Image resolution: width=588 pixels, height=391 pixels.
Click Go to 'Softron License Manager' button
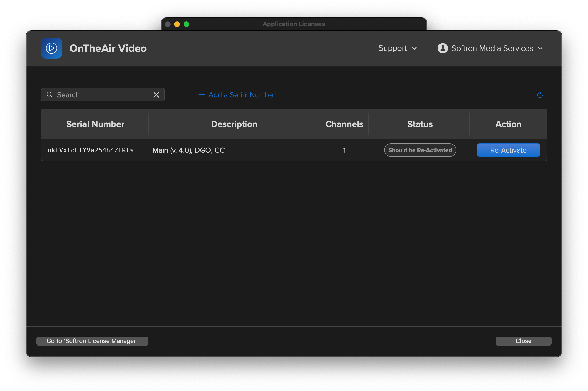tap(92, 341)
